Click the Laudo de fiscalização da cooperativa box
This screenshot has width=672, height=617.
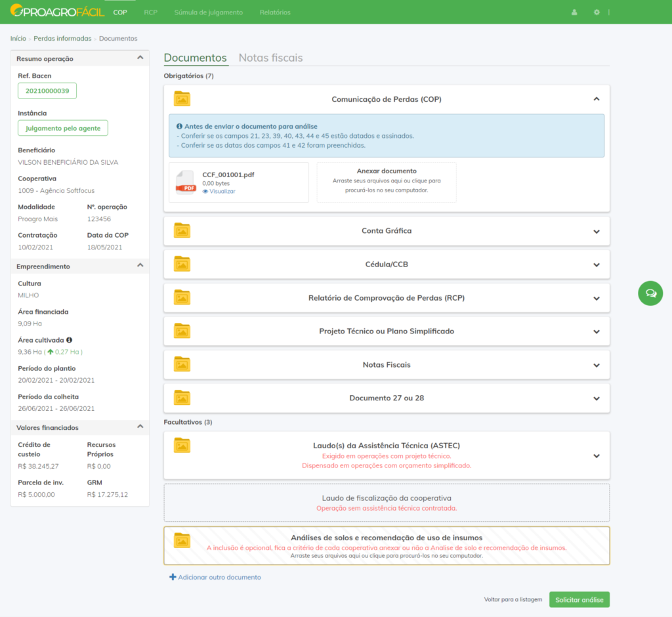coord(387,503)
